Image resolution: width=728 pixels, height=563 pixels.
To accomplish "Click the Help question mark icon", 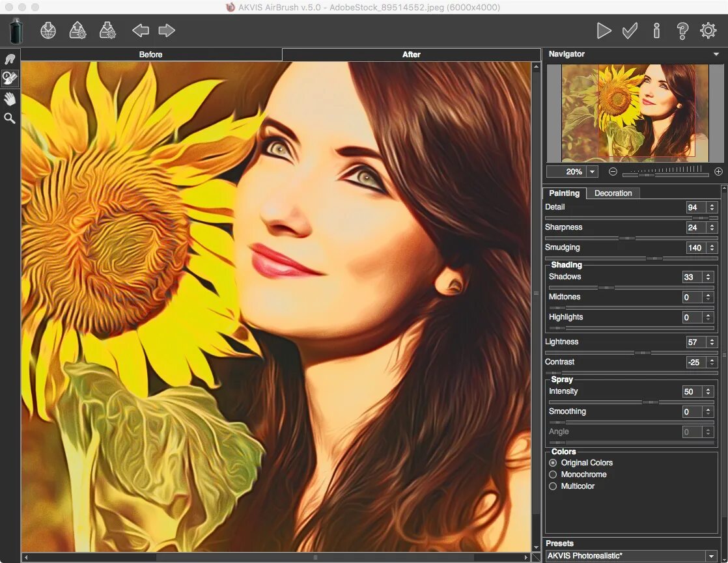I will click(682, 30).
